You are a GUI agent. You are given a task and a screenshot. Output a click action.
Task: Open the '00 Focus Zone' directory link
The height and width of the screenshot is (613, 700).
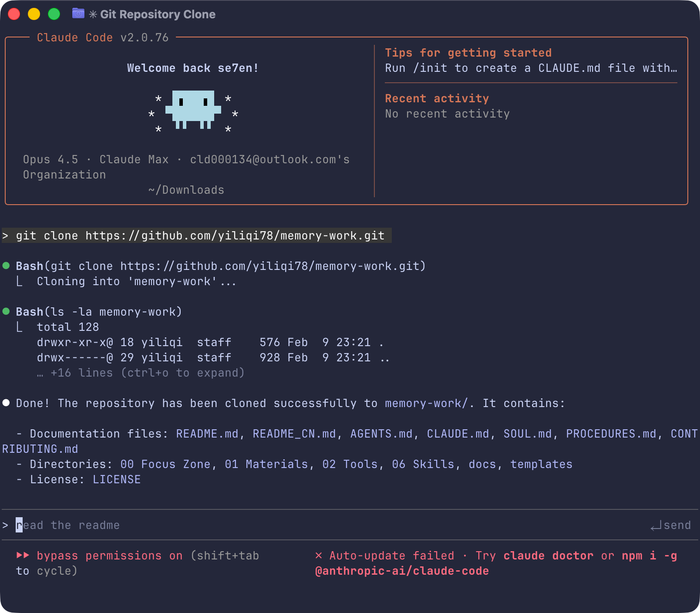pos(165,464)
